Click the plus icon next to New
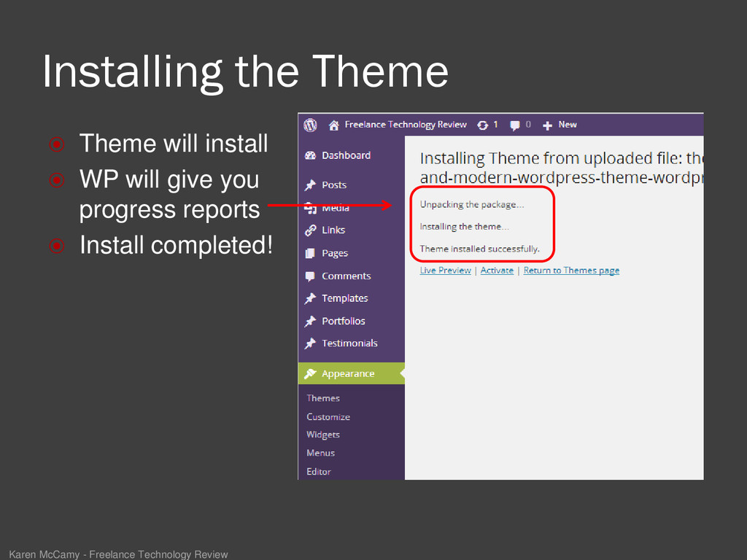The width and height of the screenshot is (747, 560). coord(547,125)
